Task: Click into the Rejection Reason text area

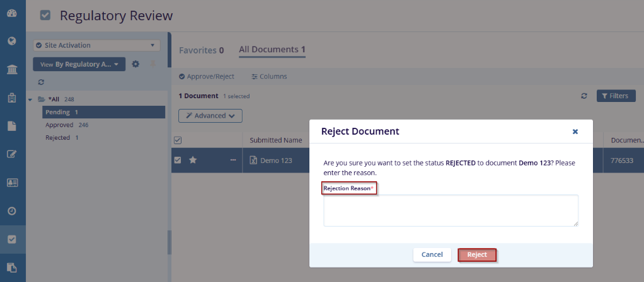Action: (x=451, y=210)
